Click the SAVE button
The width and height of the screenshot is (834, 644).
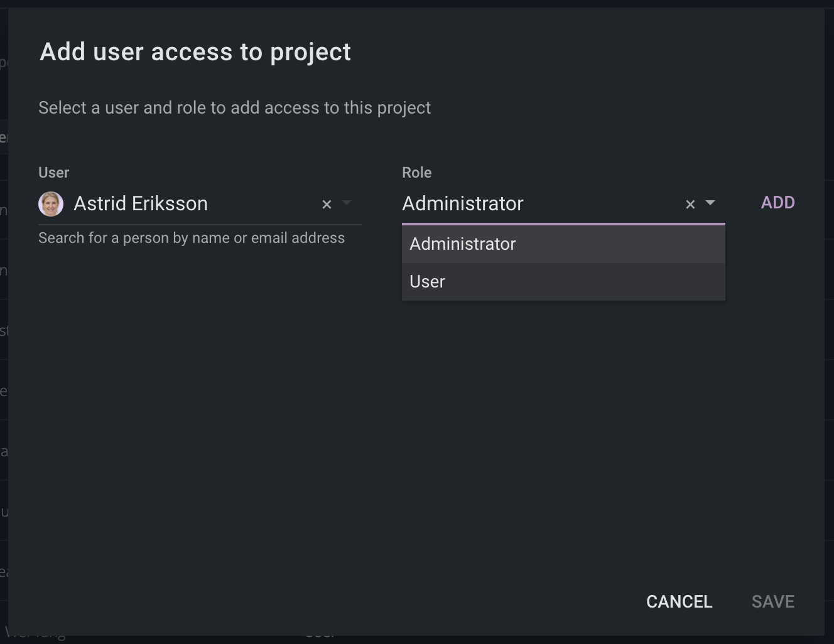point(772,601)
